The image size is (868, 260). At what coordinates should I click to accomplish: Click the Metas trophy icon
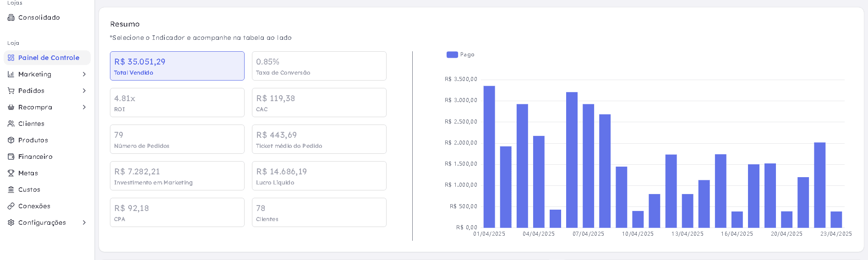11,173
